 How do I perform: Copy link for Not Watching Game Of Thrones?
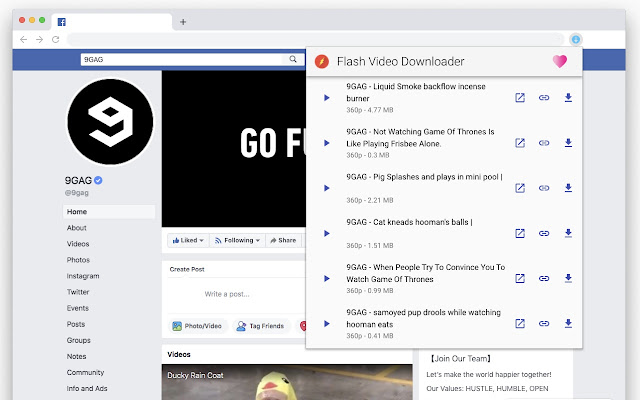(x=544, y=143)
